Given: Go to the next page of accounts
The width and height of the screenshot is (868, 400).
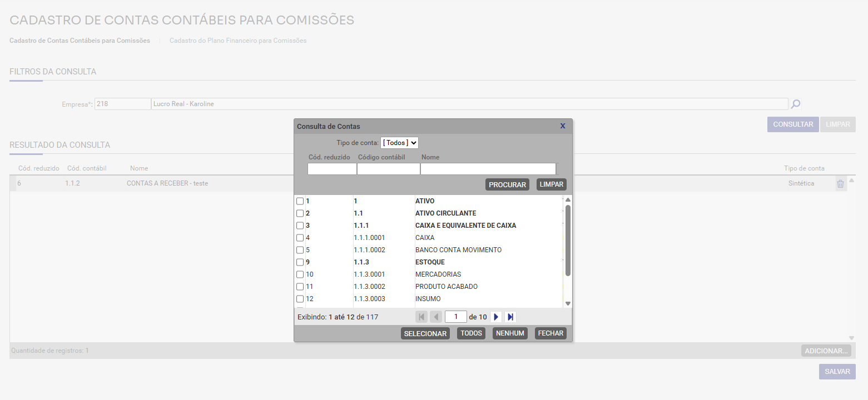Looking at the screenshot, I should point(496,317).
